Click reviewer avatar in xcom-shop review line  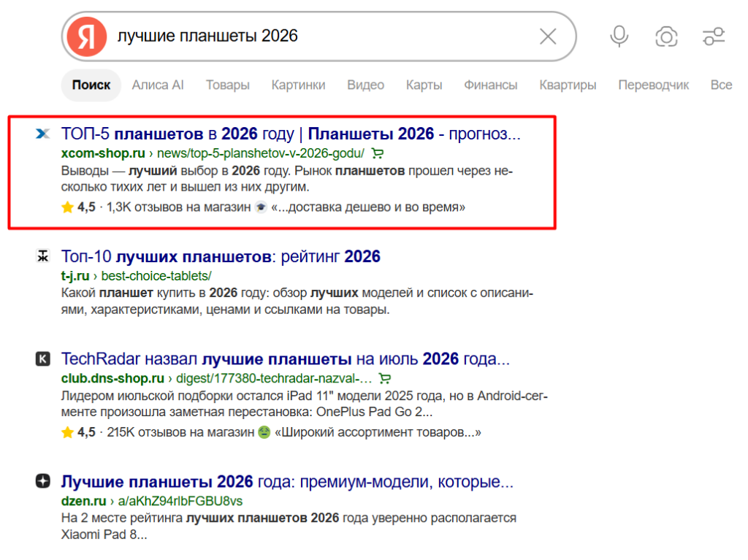click(261, 207)
